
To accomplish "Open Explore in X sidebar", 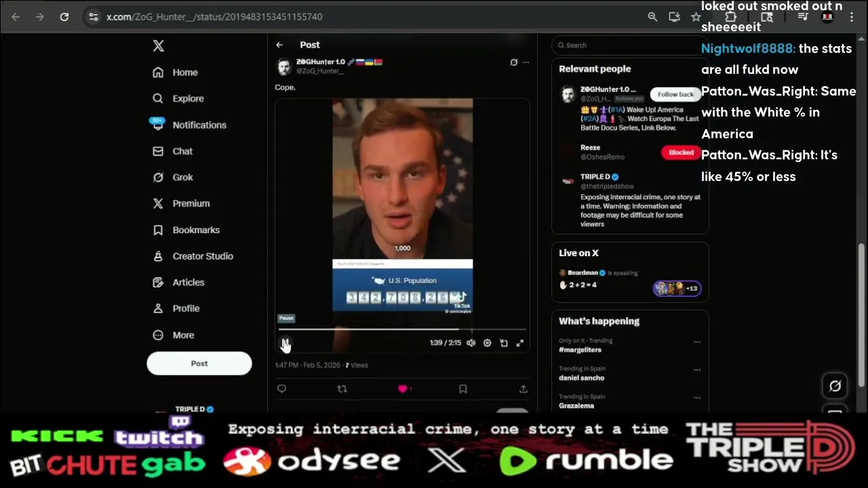I will coord(178,98).
